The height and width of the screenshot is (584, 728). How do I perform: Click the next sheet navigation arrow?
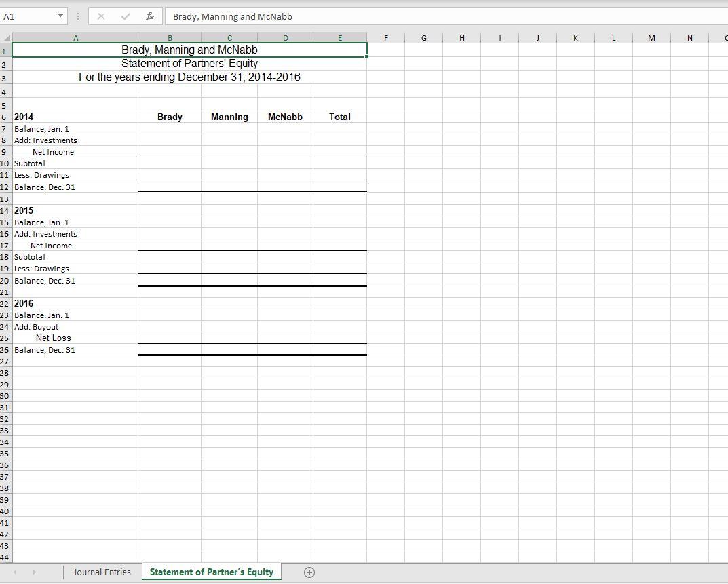(35, 572)
